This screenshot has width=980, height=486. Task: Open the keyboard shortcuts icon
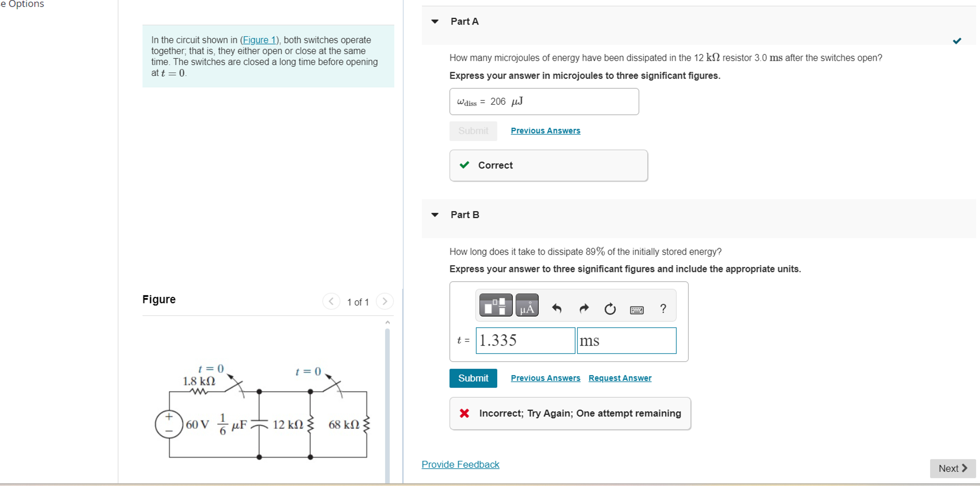pyautogui.click(x=637, y=309)
